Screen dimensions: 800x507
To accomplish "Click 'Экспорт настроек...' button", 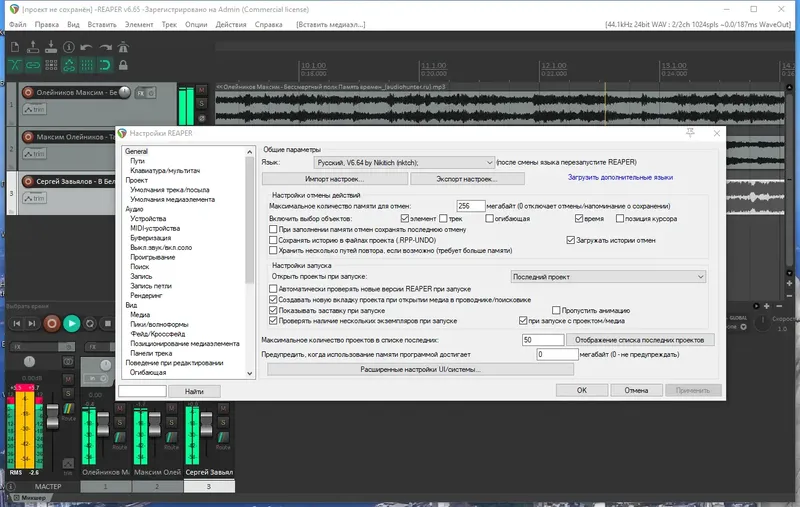I will click(467, 179).
